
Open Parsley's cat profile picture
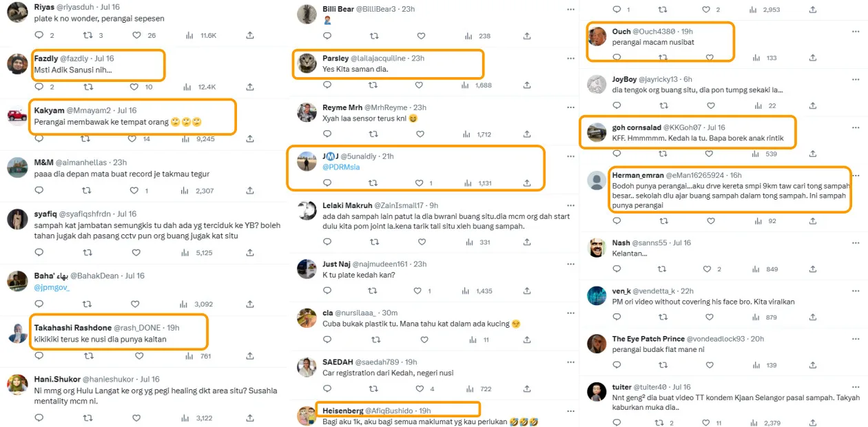307,63
